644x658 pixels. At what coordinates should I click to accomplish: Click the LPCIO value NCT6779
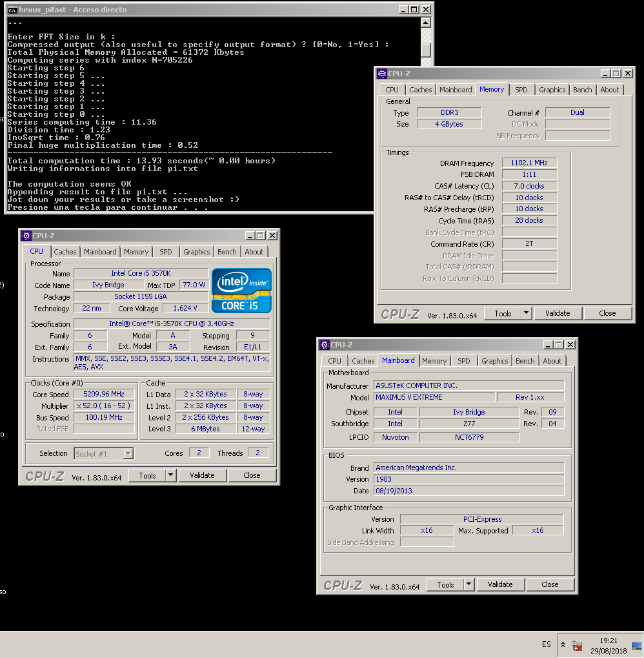[470, 437]
